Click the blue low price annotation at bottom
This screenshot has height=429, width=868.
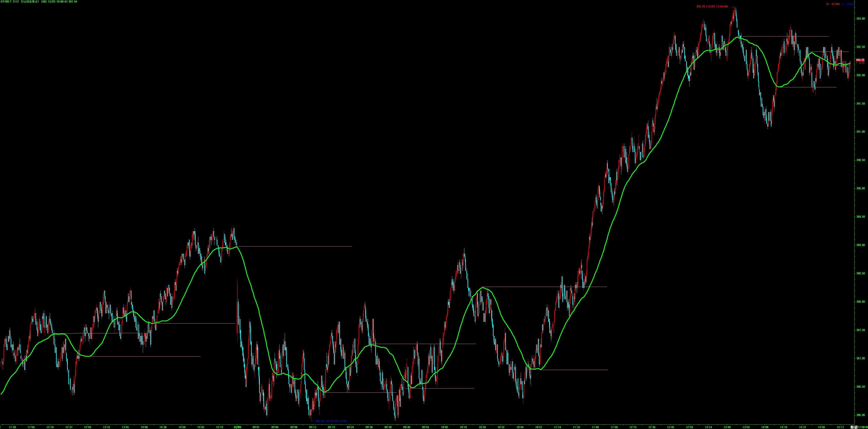tap(331, 421)
